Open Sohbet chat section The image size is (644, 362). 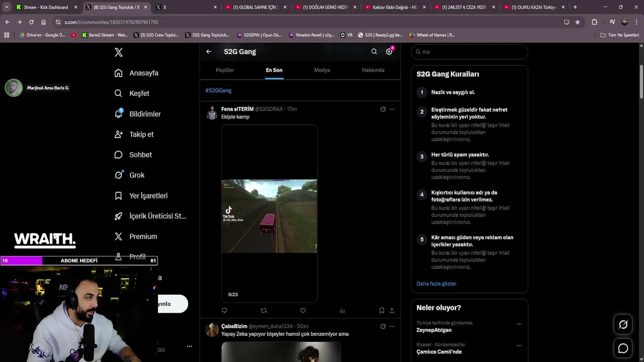(133, 155)
